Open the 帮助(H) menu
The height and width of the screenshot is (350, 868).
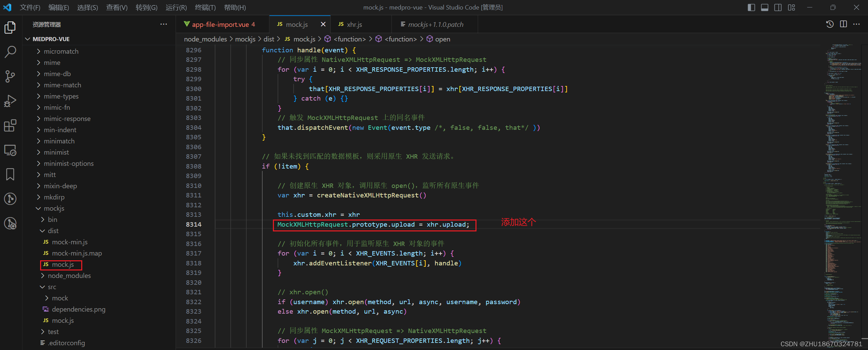(x=235, y=7)
